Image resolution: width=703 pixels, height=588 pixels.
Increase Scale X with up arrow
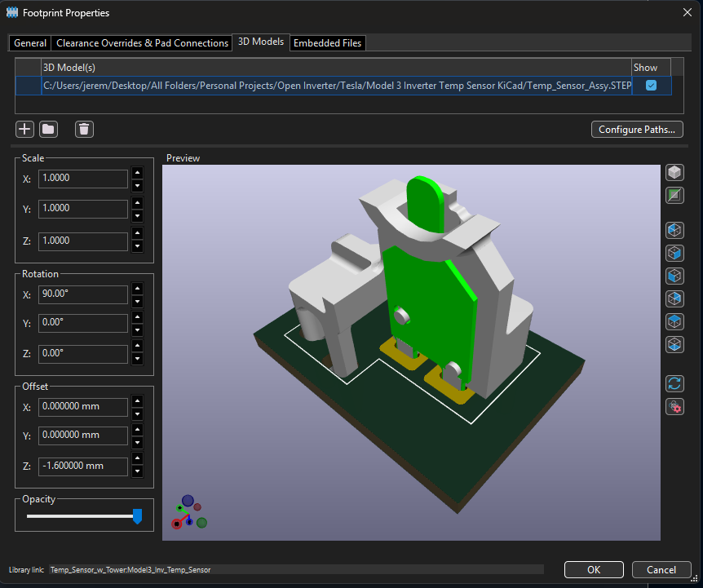pos(137,172)
